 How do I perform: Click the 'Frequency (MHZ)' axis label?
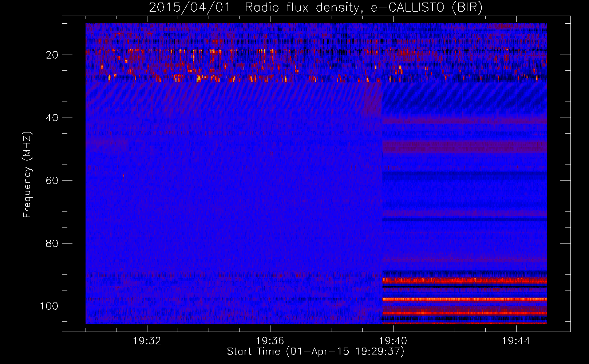coord(27,174)
